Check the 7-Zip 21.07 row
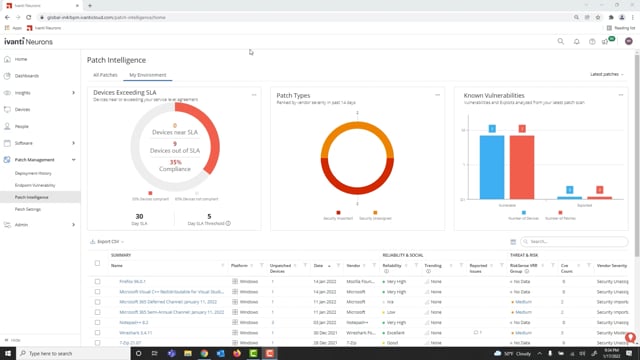This screenshot has width=640, height=360. click(97, 343)
